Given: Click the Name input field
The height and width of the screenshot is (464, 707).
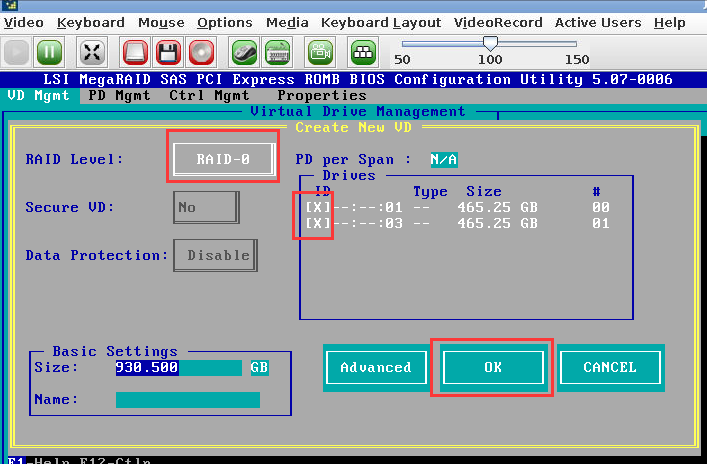Looking at the screenshot, I should click(x=188, y=400).
